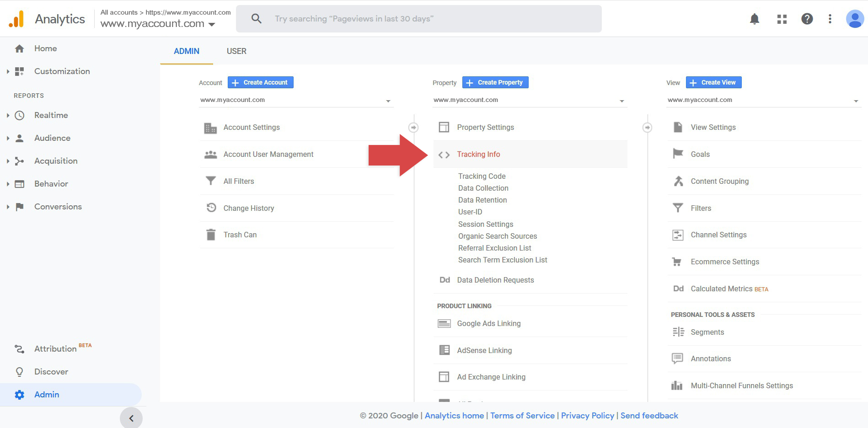The width and height of the screenshot is (868, 428).
Task: Open the Analytics home footer link
Action: (454, 416)
